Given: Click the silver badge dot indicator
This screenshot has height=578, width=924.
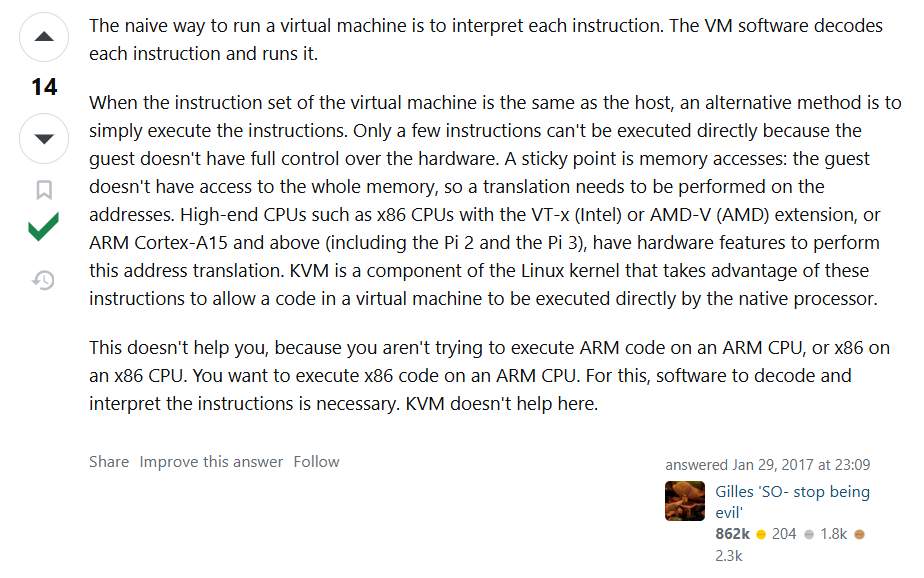Looking at the screenshot, I should pyautogui.click(x=809, y=533).
